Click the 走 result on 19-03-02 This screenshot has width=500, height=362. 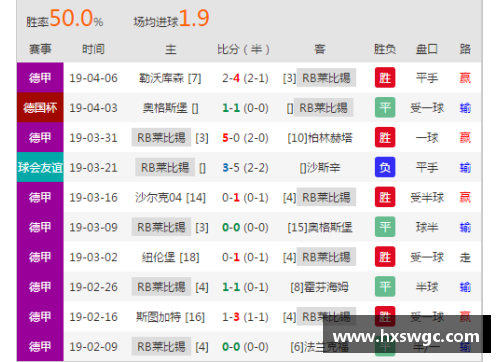465,257
